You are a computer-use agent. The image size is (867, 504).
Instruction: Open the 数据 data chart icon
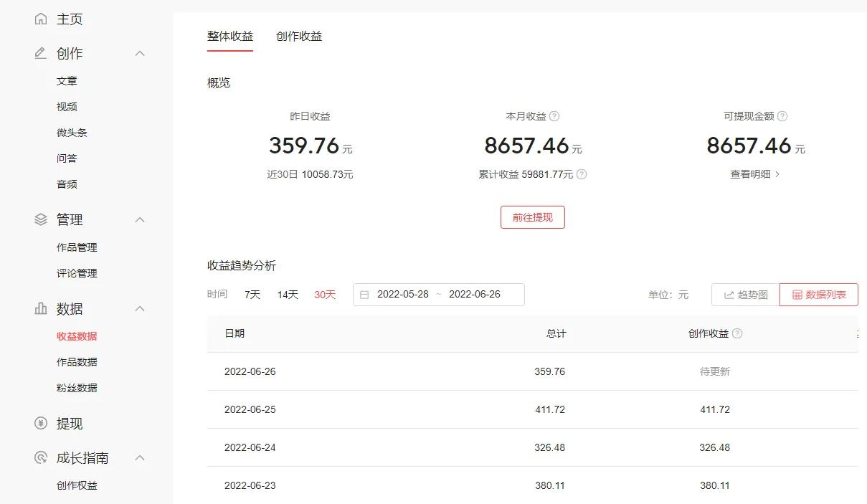pos(41,308)
